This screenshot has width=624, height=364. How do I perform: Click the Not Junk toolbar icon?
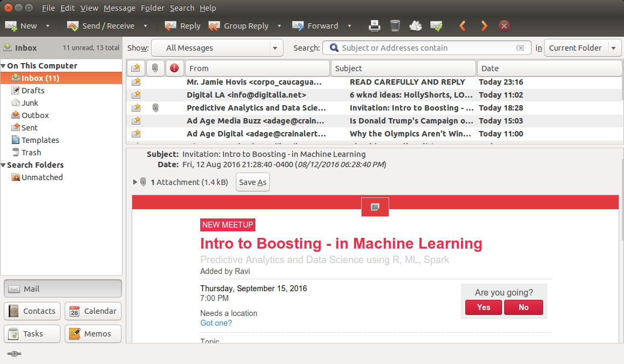pyautogui.click(x=436, y=26)
